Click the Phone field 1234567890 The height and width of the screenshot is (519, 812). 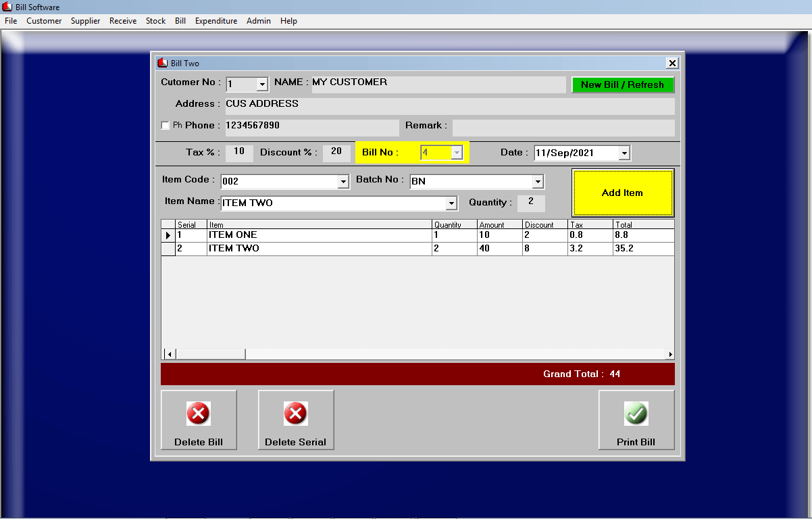point(311,128)
